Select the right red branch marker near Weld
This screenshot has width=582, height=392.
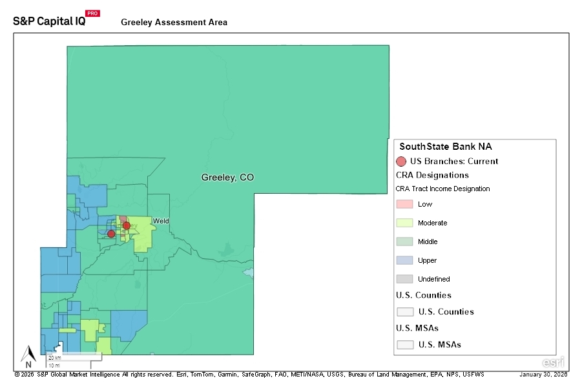coord(127,225)
